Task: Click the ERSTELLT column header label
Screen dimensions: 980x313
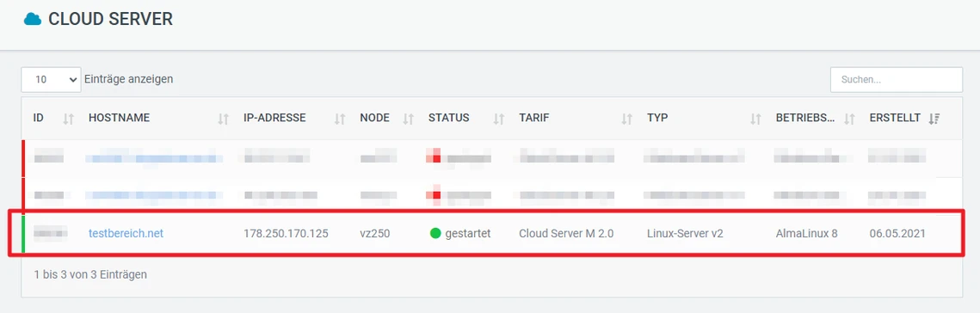Action: pyautogui.click(x=895, y=118)
